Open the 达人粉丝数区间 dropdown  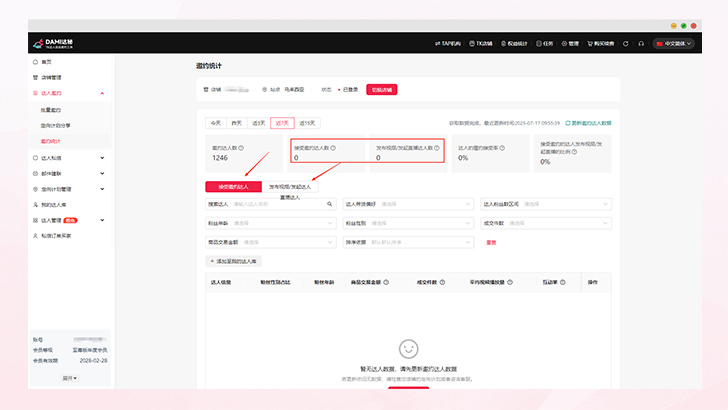tap(546, 204)
